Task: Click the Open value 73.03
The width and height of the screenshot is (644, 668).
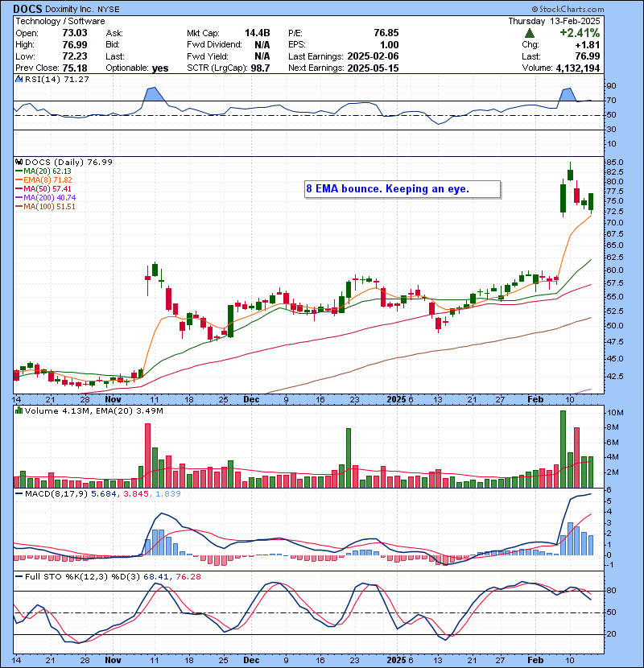Action: click(x=75, y=33)
